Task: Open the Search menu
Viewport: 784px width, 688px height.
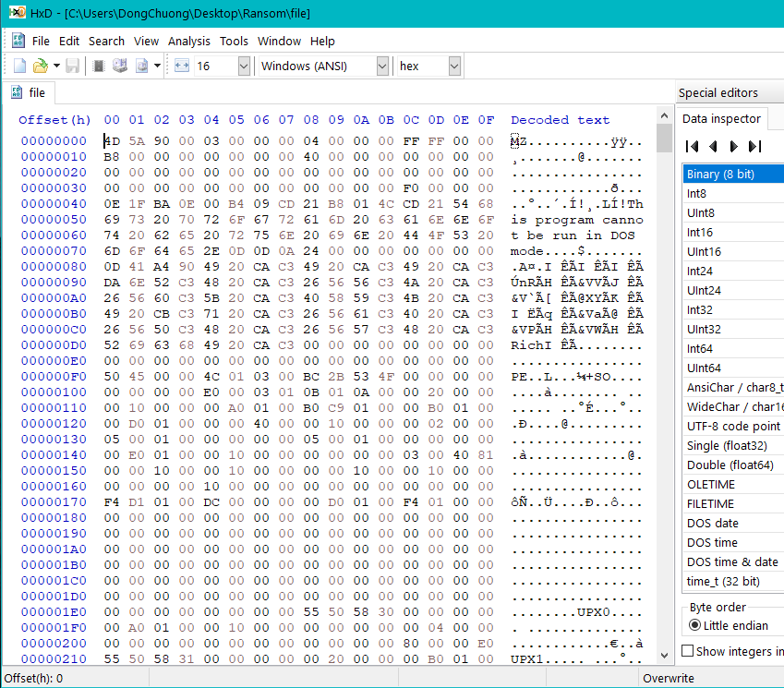Action: 106,41
